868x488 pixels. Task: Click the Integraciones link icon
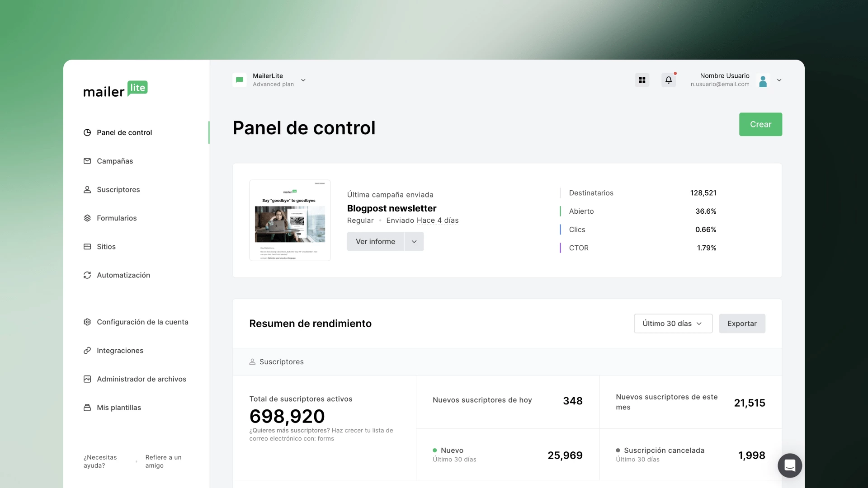[87, 351]
